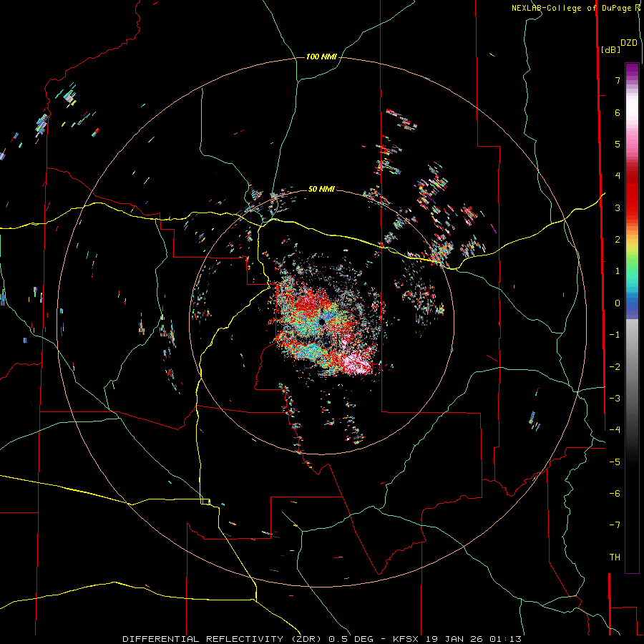Click the -2 value on the dB scale
This screenshot has width=644, height=644.
pos(615,366)
